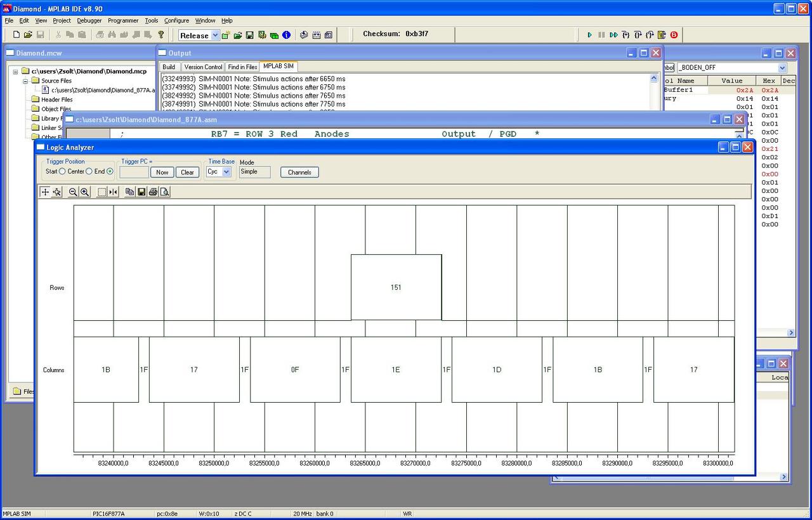Click the Hex column header in Watch window
Image resolution: width=812 pixels, height=520 pixels.
tap(769, 81)
